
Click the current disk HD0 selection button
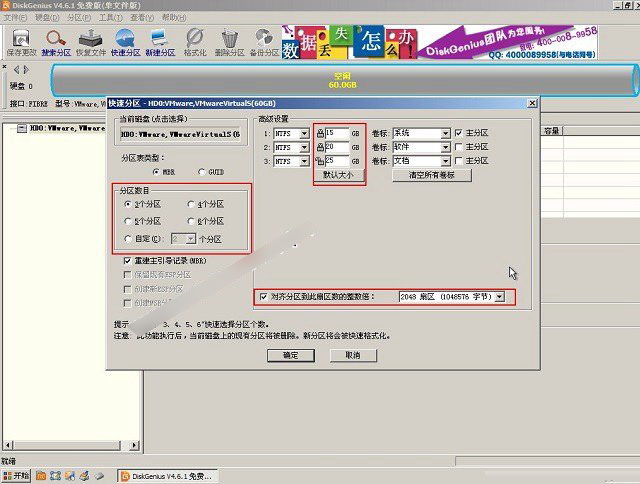[x=182, y=134]
